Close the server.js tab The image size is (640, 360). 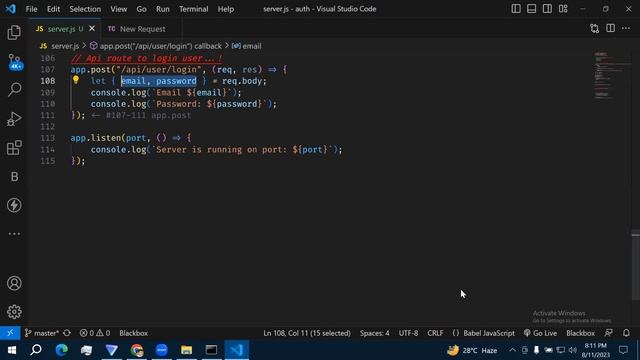[x=92, y=29]
